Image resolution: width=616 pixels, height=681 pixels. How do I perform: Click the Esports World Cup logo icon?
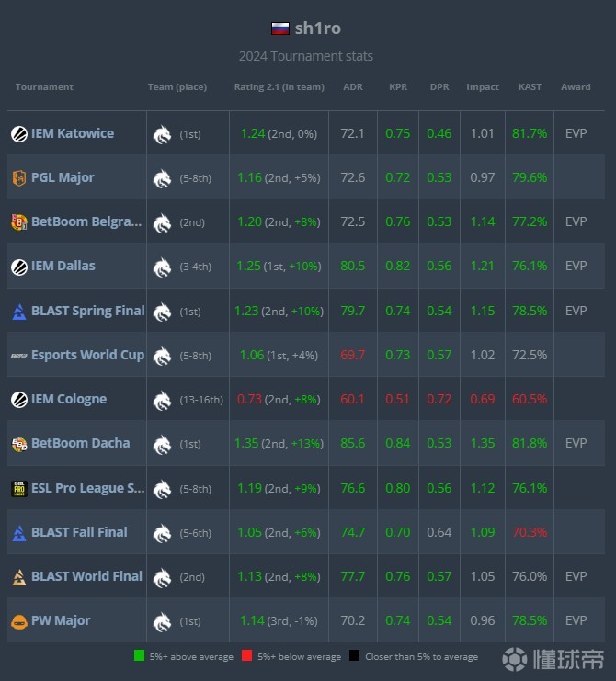pos(18,355)
